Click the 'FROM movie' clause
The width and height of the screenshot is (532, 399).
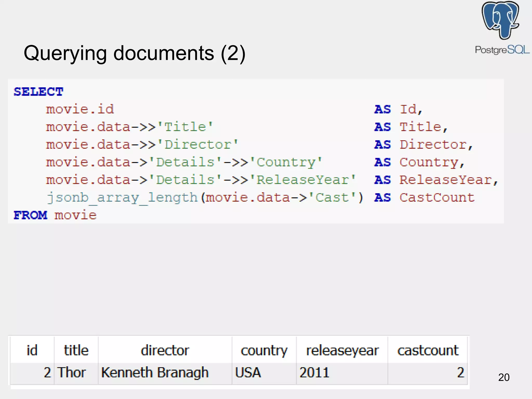click(55, 215)
